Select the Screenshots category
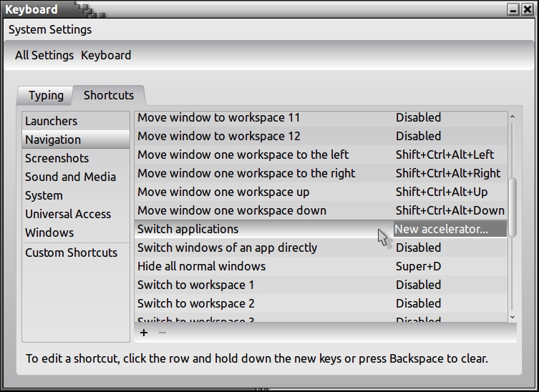Image resolution: width=539 pixels, height=392 pixels. click(57, 158)
